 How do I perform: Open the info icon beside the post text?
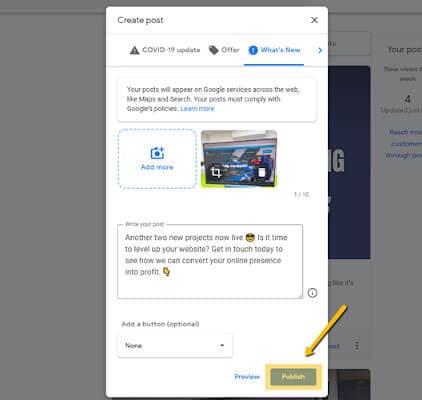pyautogui.click(x=312, y=293)
